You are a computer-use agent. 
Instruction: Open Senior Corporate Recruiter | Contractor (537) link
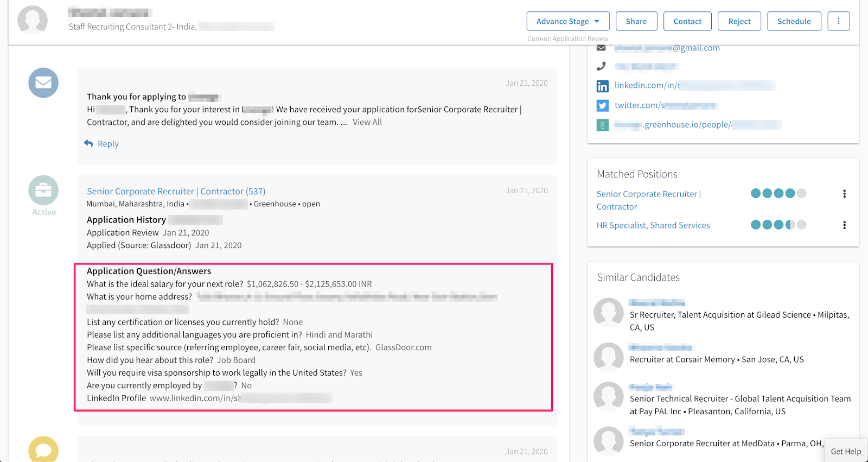[x=176, y=191]
